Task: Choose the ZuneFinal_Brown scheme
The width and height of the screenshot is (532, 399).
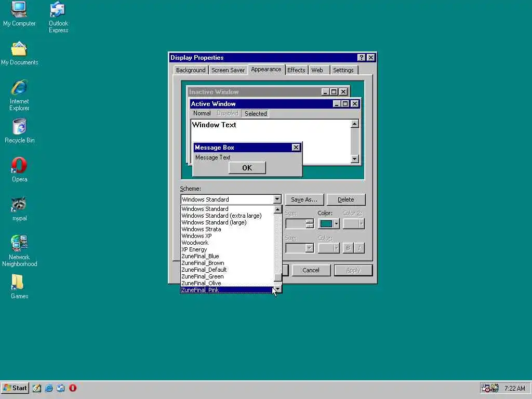Action: click(228, 263)
